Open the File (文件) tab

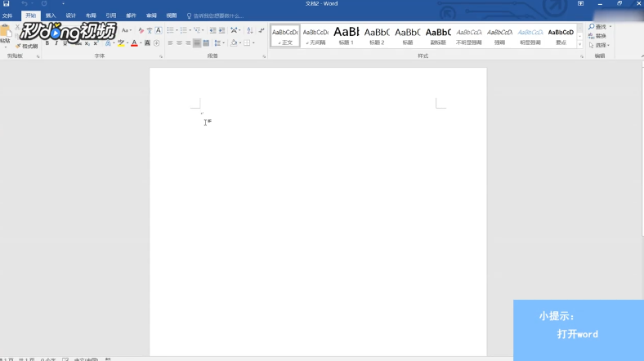pos(7,16)
